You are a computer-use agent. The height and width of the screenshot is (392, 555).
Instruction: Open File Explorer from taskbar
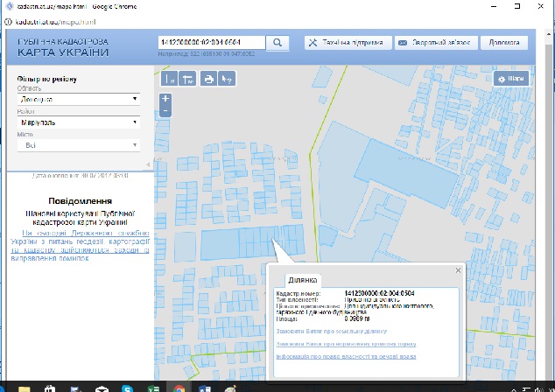click(x=24, y=388)
